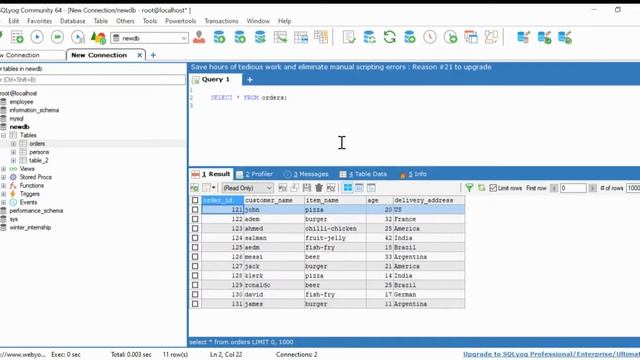Check the row checkbox for order 131 james
640x360 pixels.
point(195,304)
